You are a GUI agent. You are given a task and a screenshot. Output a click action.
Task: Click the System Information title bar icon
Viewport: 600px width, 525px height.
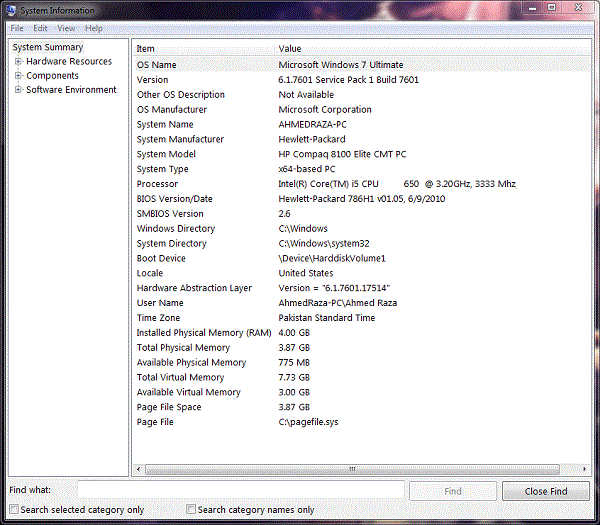(11, 10)
